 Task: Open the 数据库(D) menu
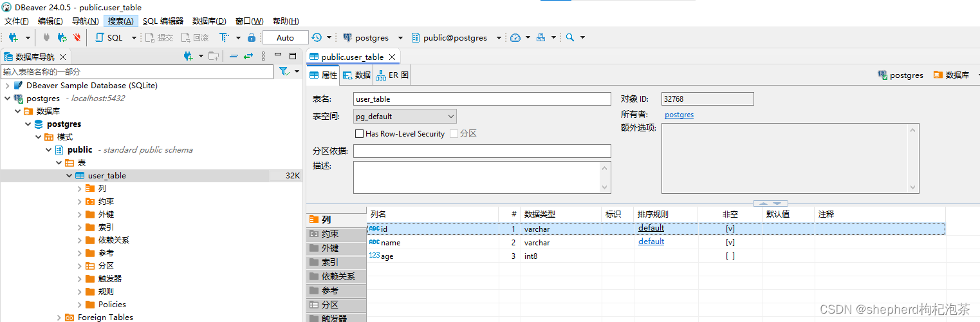pyautogui.click(x=209, y=21)
